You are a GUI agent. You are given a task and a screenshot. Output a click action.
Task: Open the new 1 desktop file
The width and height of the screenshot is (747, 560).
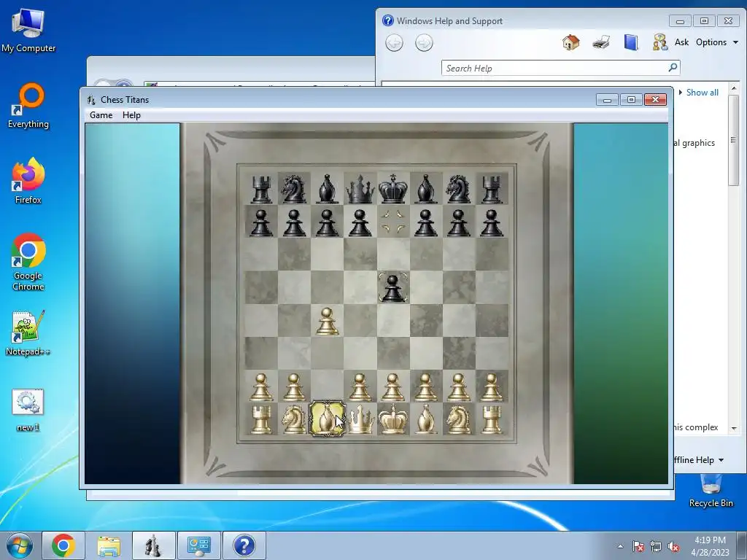click(x=28, y=411)
